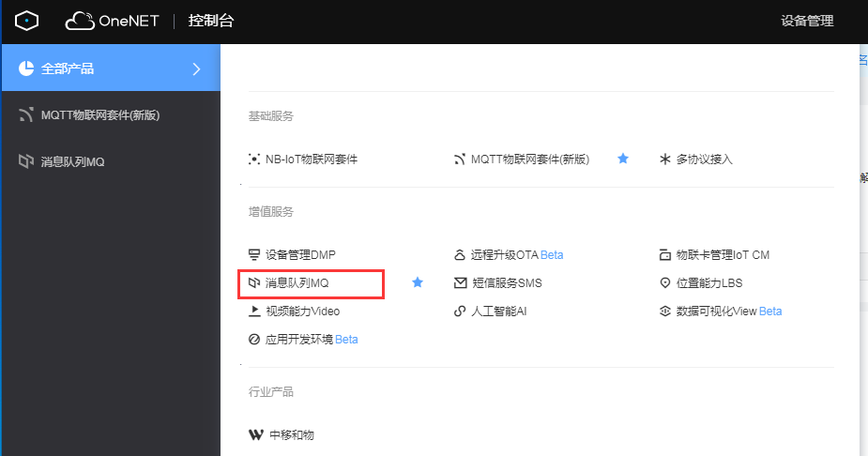Select 全部产品 in the sidebar
The height and width of the screenshot is (456, 868).
click(111, 68)
